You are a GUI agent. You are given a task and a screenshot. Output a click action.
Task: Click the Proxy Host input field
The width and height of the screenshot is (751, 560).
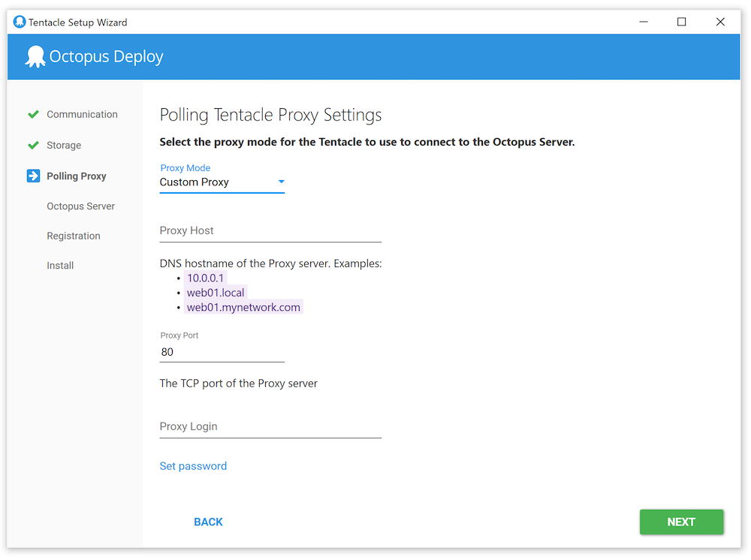click(x=270, y=231)
